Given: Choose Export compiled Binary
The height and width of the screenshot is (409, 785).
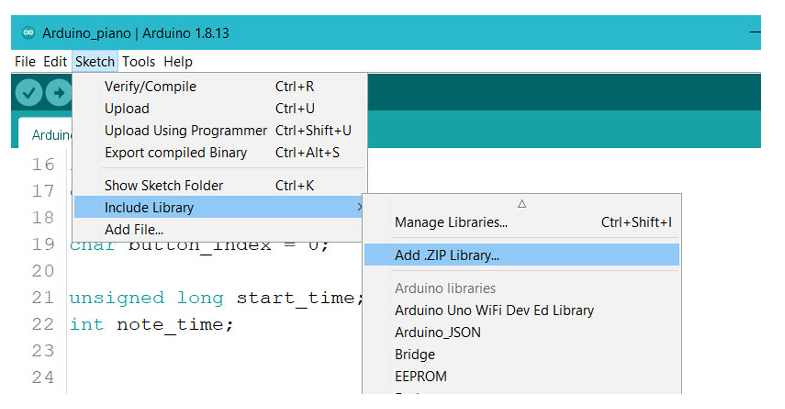Looking at the screenshot, I should (x=175, y=153).
